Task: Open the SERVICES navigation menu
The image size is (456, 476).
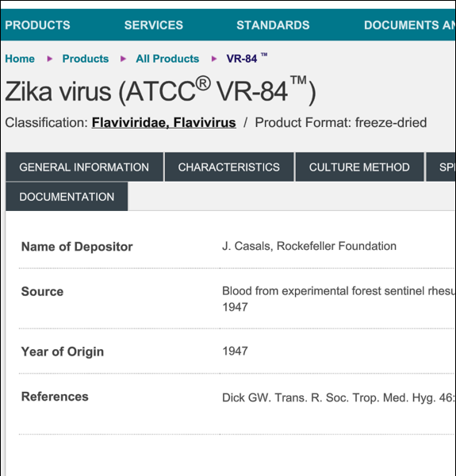Action: pos(154,25)
